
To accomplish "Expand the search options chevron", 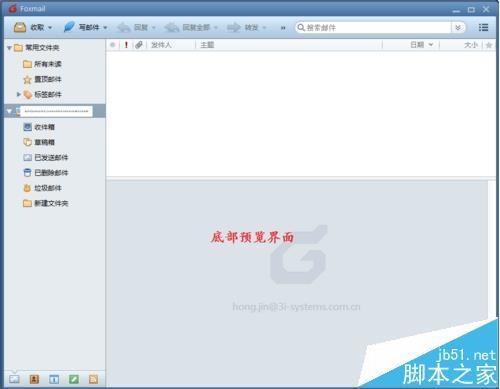I will (458, 27).
